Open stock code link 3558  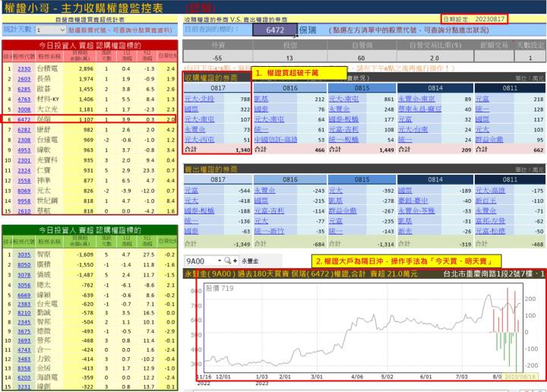tap(24, 181)
